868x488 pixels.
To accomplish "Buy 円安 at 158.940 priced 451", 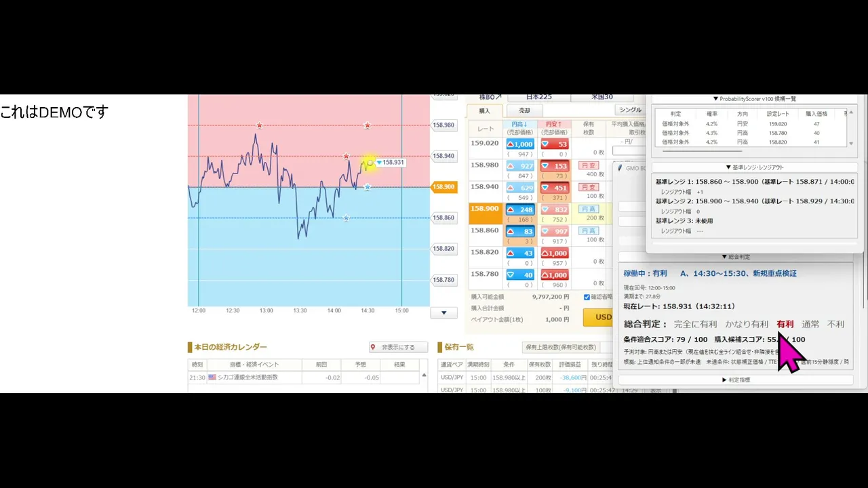I will click(554, 188).
